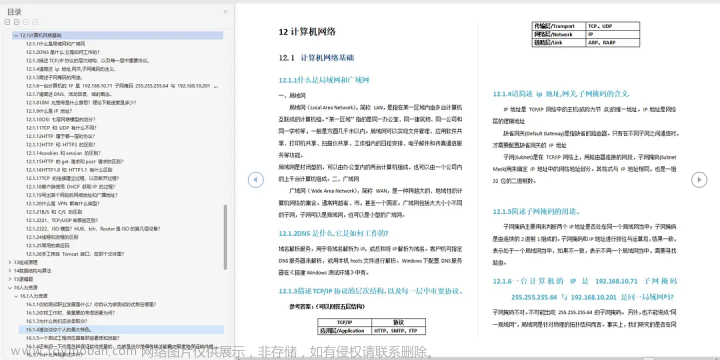Click the outline panel vertical scrollbar thumb
This screenshot has height=360, width=720.
[225, 237]
